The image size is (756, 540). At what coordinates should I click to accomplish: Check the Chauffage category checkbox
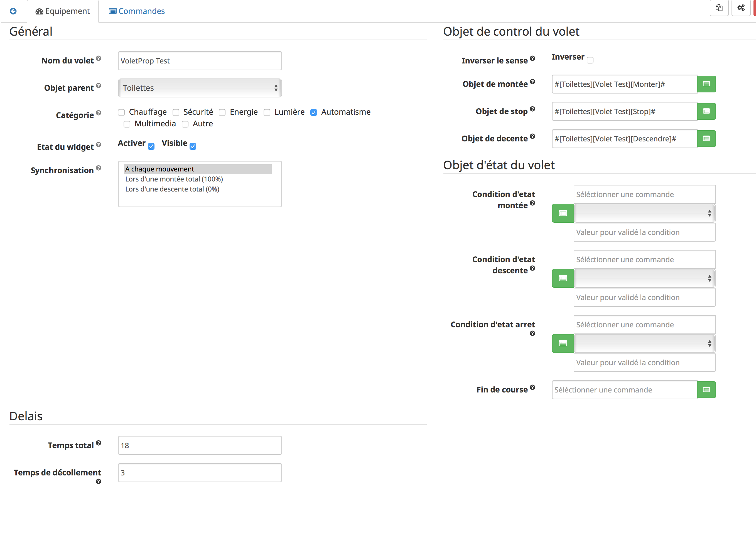coord(121,112)
